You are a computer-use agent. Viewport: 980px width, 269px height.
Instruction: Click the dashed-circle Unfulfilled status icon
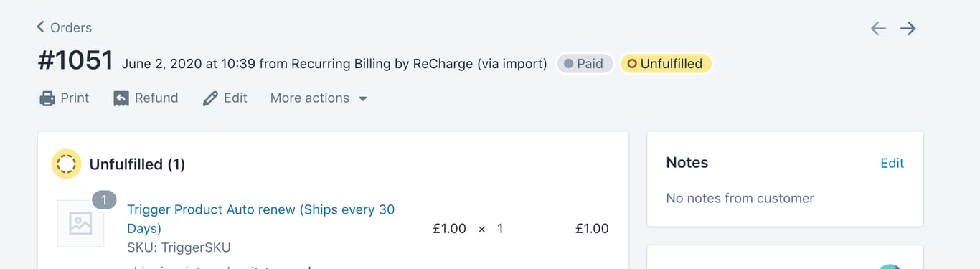(66, 164)
